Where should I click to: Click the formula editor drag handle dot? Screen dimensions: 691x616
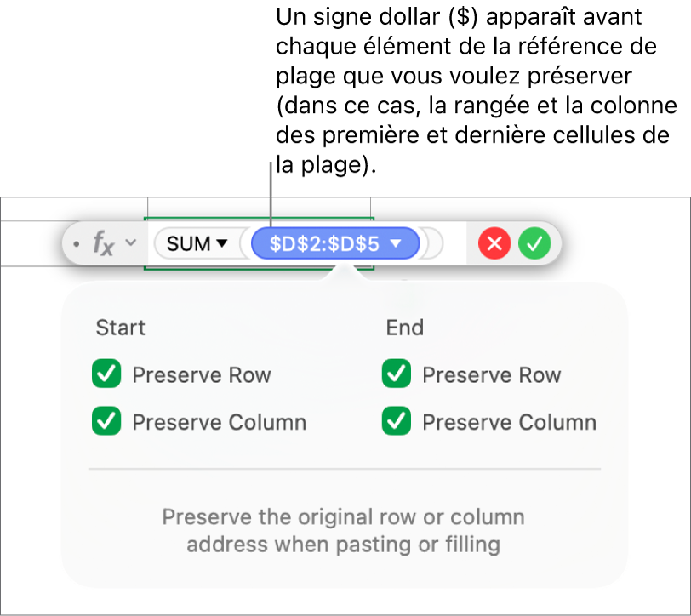[77, 245]
